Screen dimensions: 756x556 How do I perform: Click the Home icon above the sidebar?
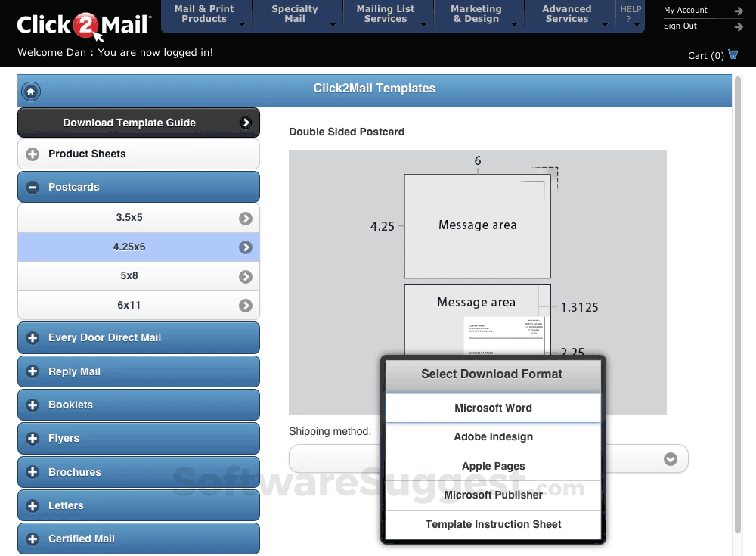pos(30,92)
